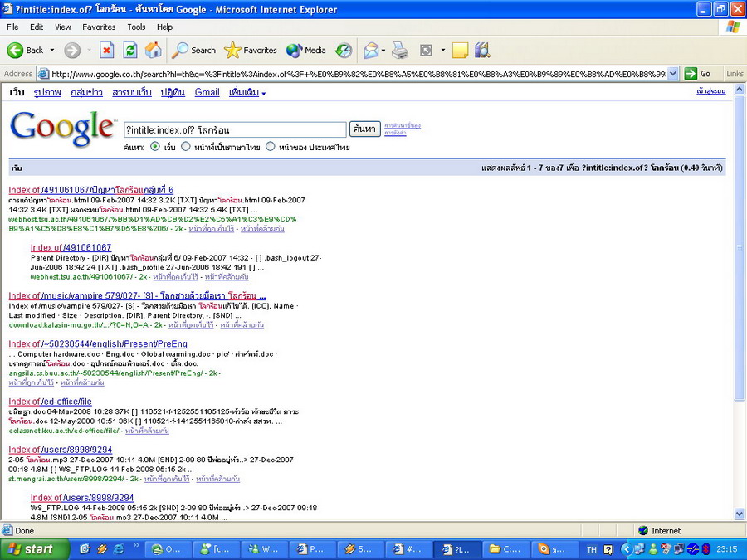The image size is (747, 560).
Task: Open the กลุ่มข่าว groups link
Action: (x=86, y=92)
